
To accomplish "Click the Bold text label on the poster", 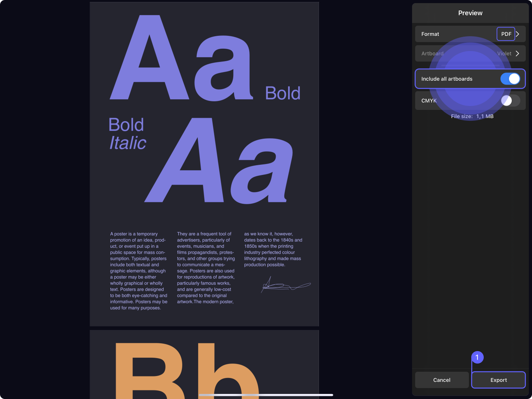I will coord(283,93).
